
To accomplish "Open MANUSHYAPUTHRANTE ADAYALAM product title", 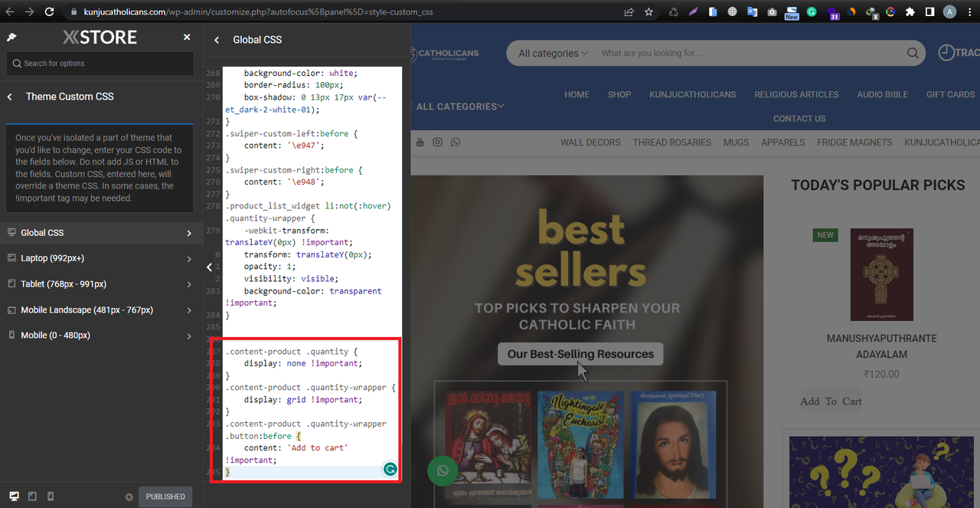I will pyautogui.click(x=881, y=346).
